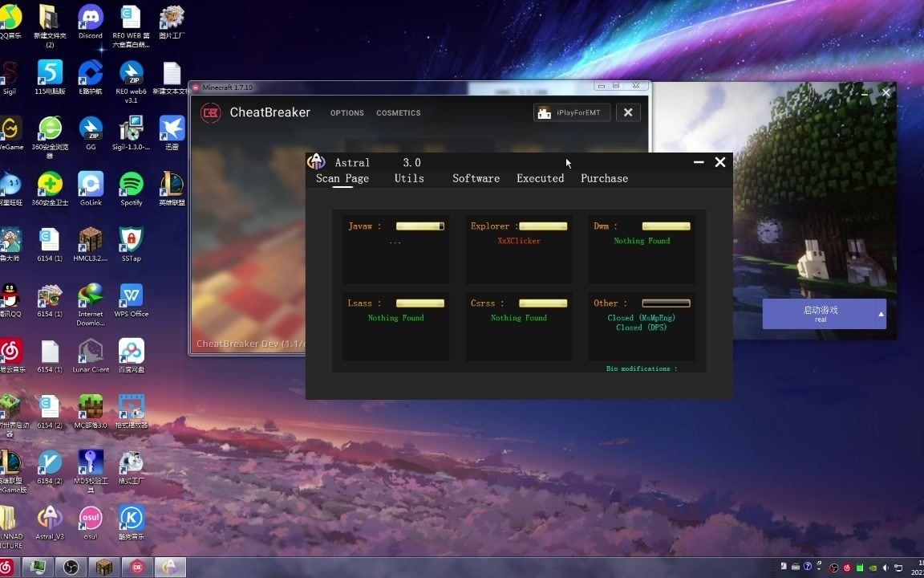This screenshot has height=578, width=924.
Task: Open the Lunar Client desktop shortcut
Action: (90, 356)
